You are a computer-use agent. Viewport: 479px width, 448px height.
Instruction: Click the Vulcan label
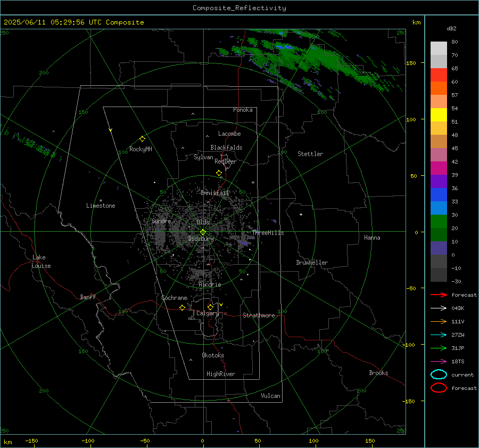point(270,396)
